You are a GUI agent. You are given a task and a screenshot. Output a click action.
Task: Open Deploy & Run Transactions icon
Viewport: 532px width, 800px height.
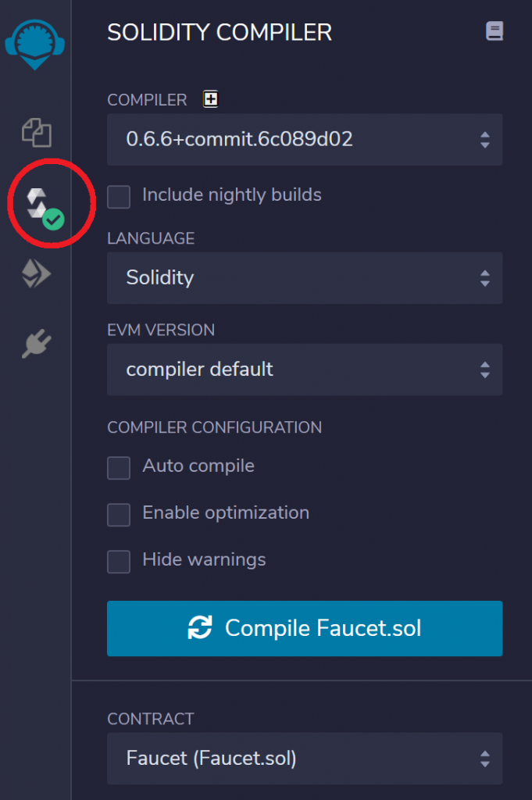pyautogui.click(x=36, y=273)
